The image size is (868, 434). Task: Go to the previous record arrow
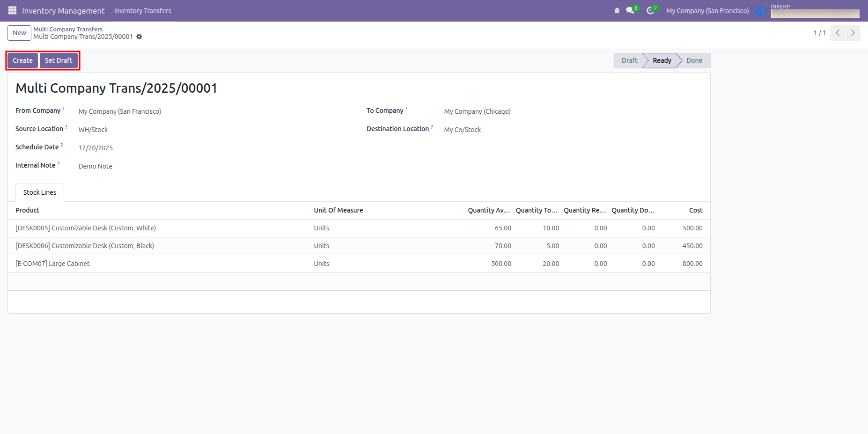838,33
